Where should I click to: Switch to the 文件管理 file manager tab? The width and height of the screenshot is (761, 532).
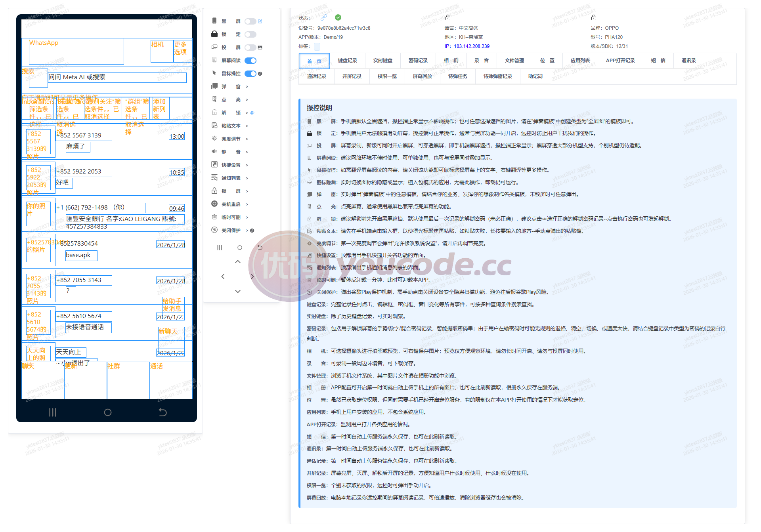[x=514, y=61]
